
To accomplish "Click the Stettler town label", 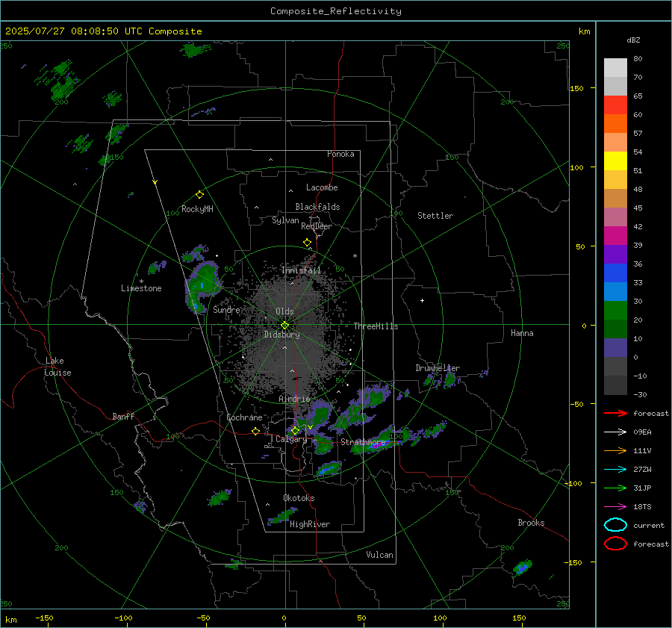I will (435, 216).
